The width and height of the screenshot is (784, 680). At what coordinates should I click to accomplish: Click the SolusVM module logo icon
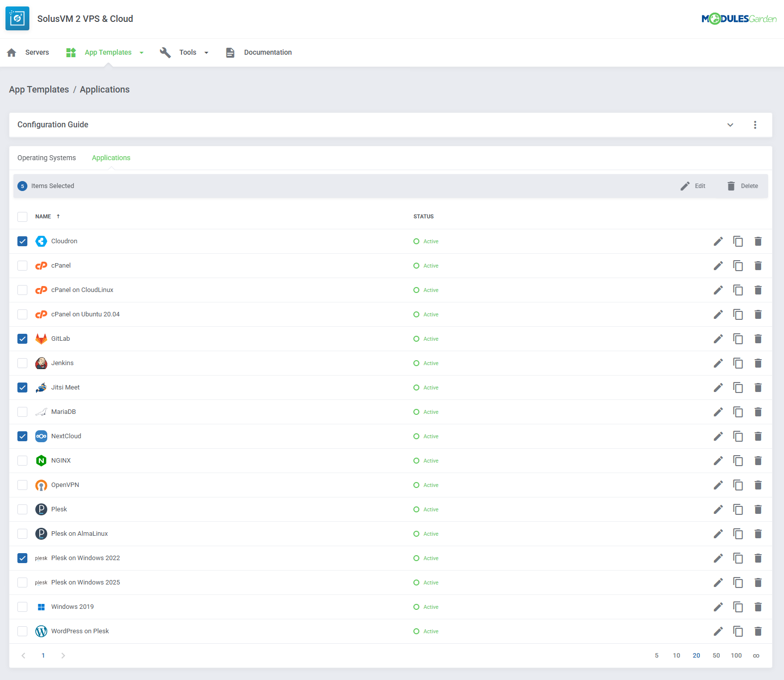pos(17,18)
